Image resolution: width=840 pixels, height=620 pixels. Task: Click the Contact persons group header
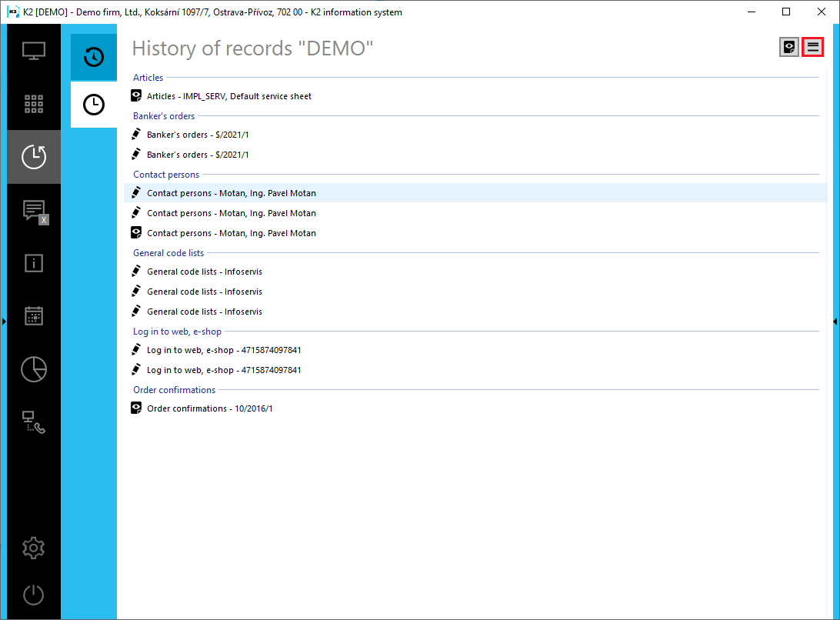pos(166,175)
